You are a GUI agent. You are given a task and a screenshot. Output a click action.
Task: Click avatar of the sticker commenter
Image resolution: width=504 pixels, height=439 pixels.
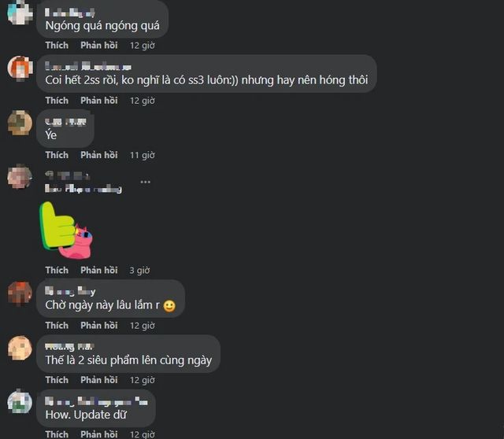click(x=20, y=177)
